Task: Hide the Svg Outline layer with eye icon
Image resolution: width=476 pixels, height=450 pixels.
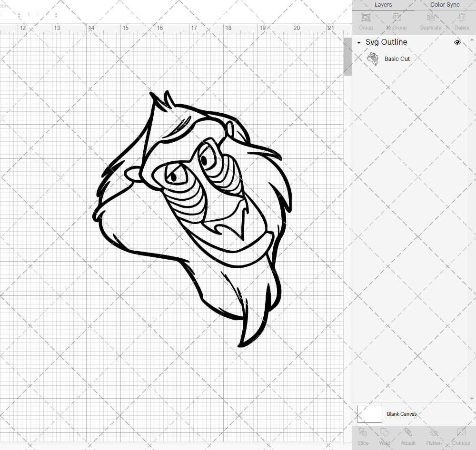Action: tap(457, 42)
